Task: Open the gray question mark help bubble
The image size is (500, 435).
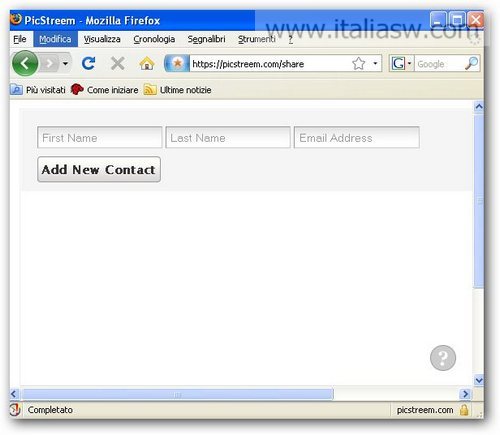Action: click(443, 358)
